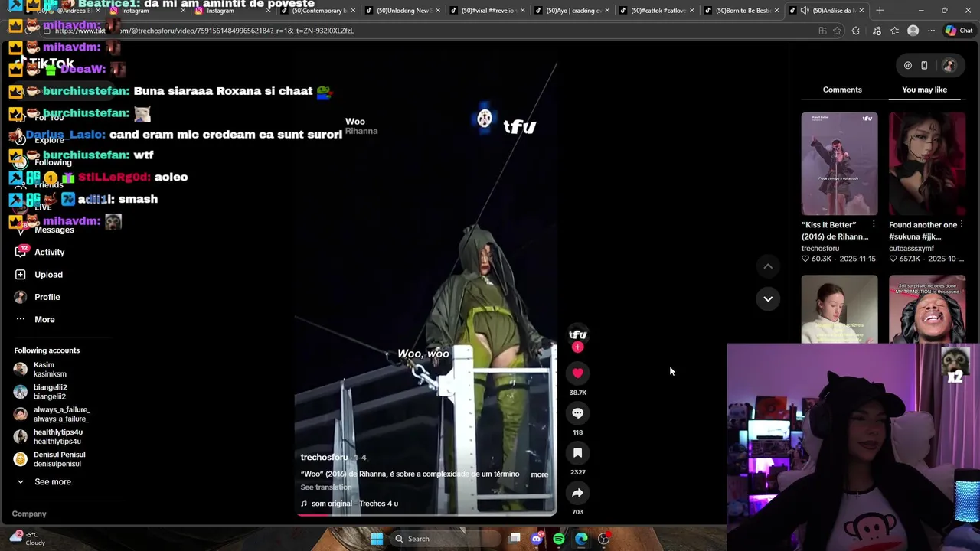Open the Copilot Chat button in Edge
The image size is (980, 551).
[x=959, y=31]
